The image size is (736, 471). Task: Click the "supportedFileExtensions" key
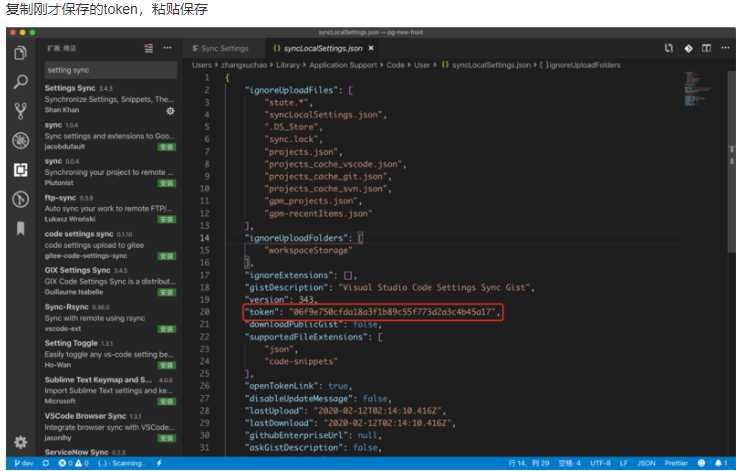click(x=308, y=337)
